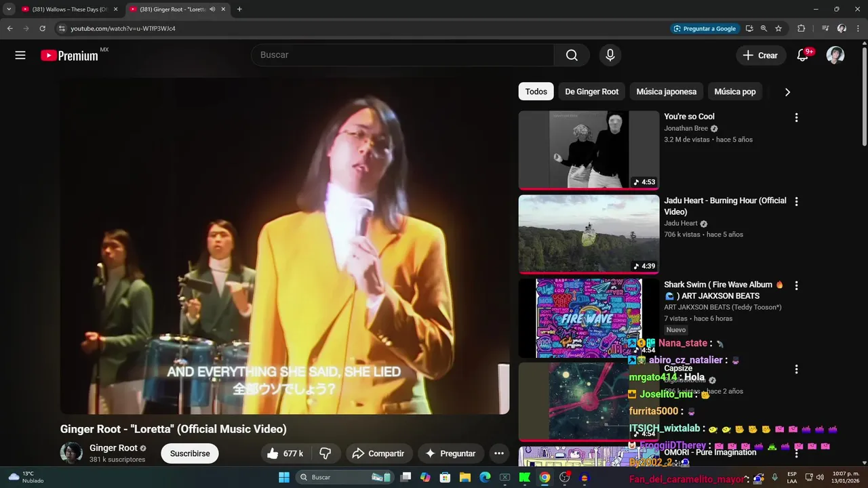Start voice search with microphone icon

pyautogui.click(x=610, y=56)
